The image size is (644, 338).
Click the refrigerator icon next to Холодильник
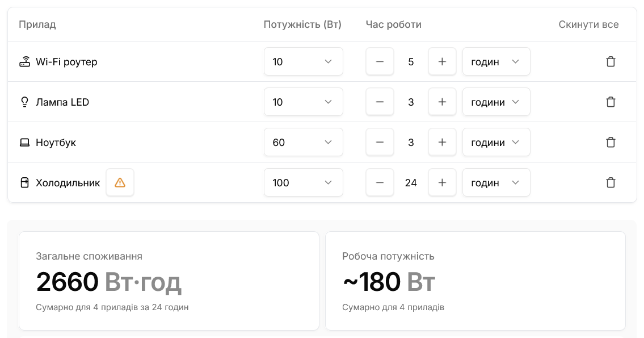click(x=24, y=182)
